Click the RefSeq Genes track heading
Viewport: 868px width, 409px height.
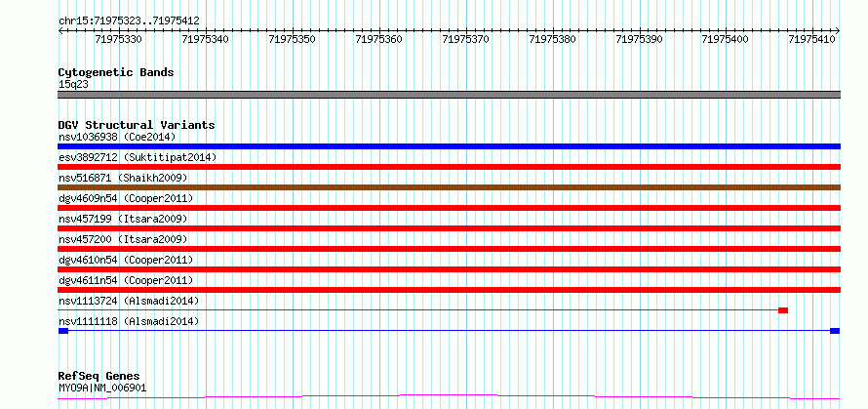[x=99, y=377]
